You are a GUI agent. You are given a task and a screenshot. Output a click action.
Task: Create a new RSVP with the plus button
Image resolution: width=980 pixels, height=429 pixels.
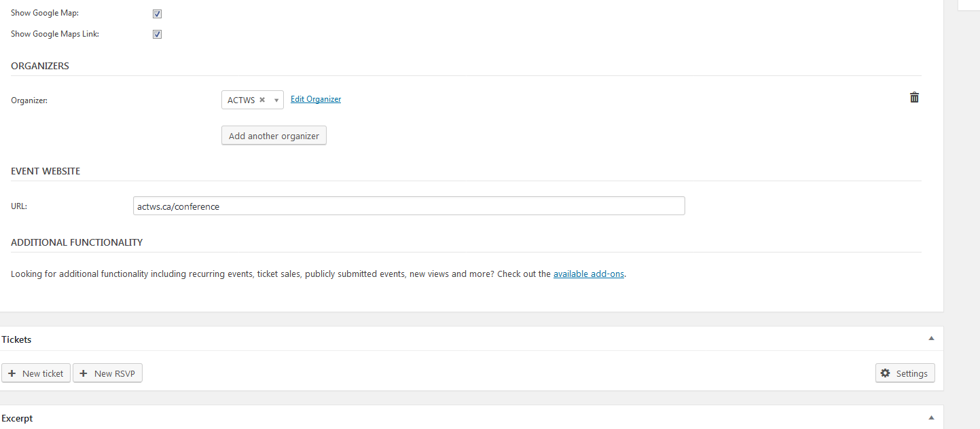[107, 373]
